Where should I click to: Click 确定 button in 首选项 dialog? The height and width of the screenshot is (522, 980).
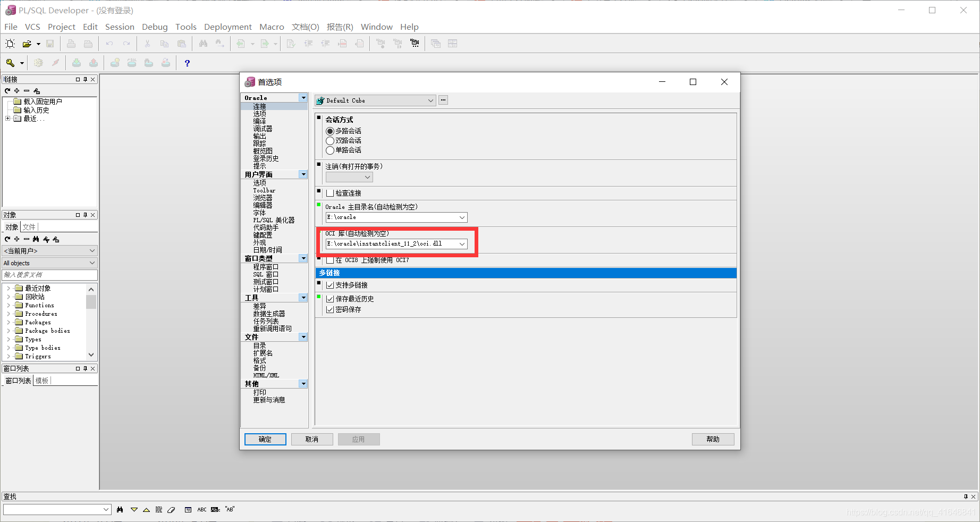tap(265, 439)
